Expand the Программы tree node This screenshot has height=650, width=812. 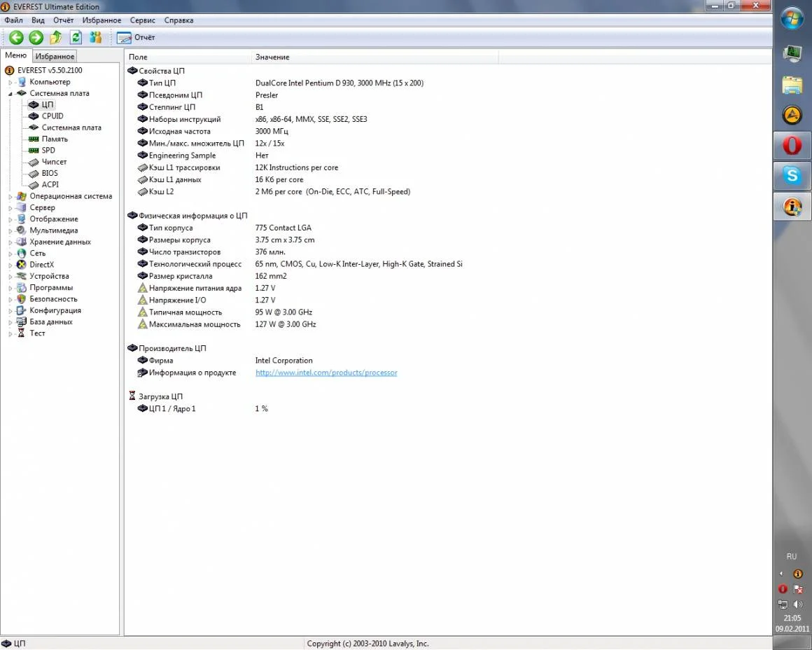(x=10, y=288)
